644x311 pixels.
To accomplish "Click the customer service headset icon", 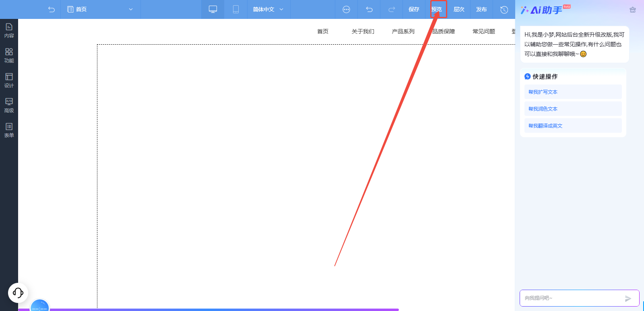I will pyautogui.click(x=18, y=292).
